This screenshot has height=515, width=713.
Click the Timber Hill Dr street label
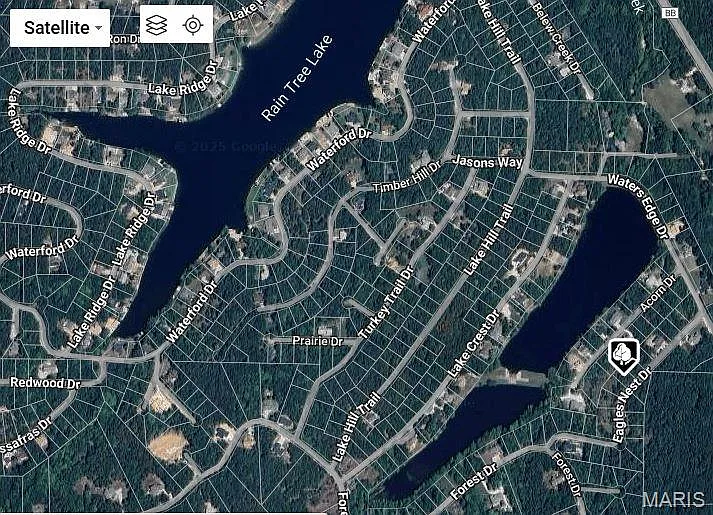tap(407, 177)
